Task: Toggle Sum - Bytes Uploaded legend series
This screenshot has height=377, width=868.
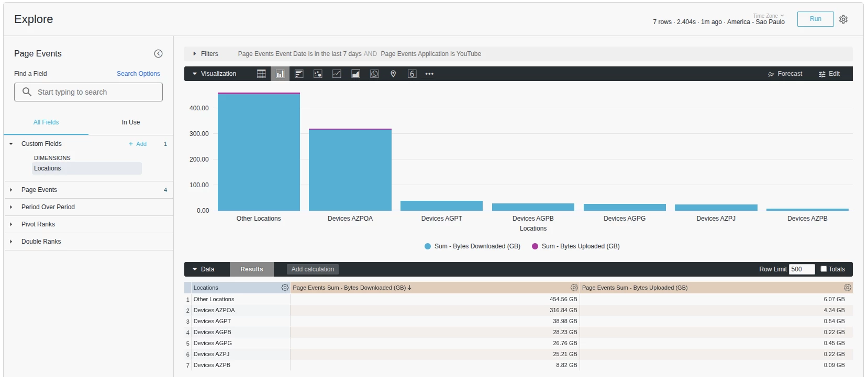Action: 576,246
